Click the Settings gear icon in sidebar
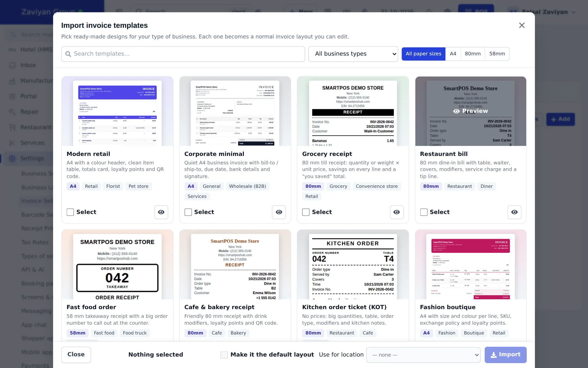This screenshot has height=368, width=588. [12, 158]
